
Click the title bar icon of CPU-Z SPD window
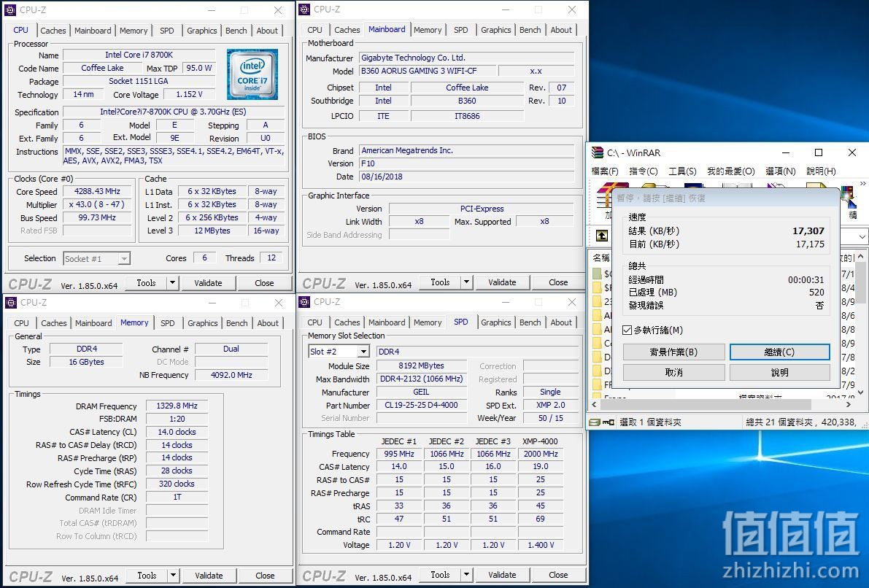tap(304, 302)
